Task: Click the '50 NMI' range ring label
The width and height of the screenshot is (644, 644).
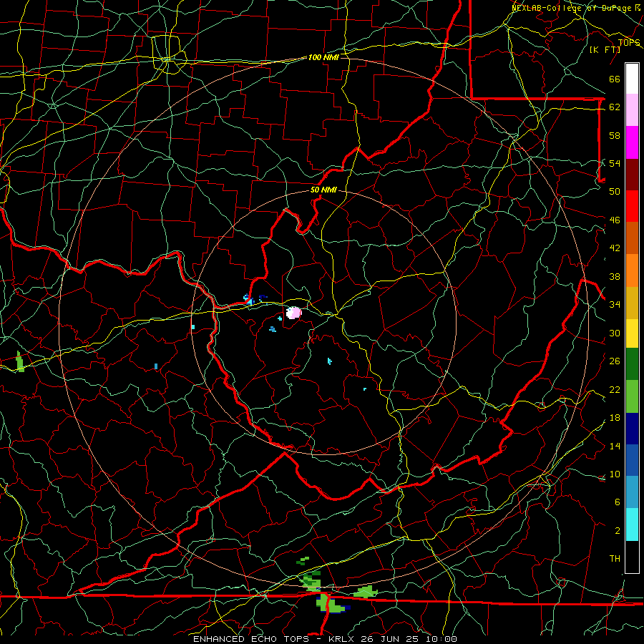Action: point(323,190)
